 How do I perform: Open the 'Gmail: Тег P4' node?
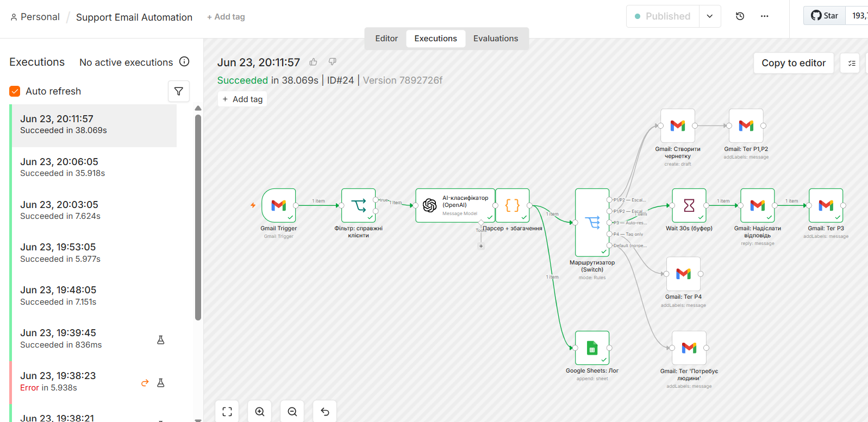point(683,274)
